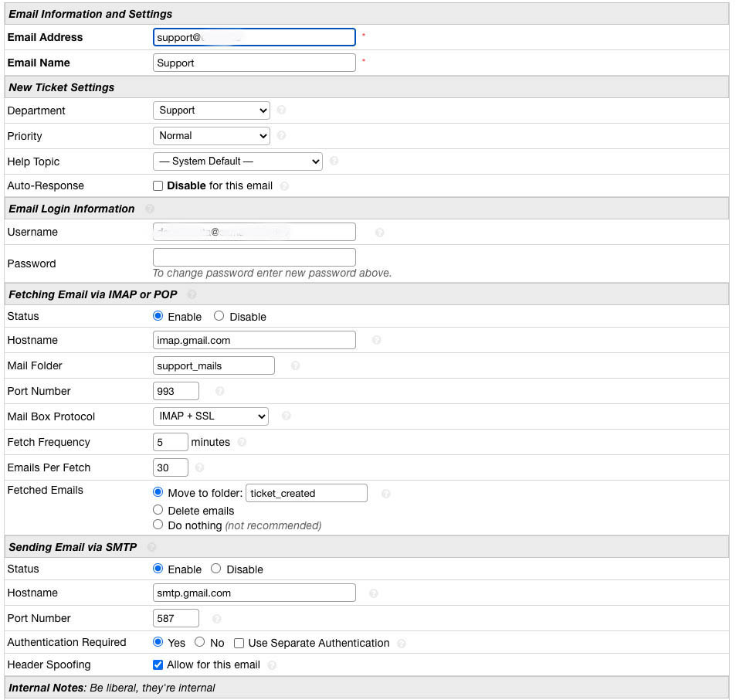Check Disable auto-response for this email
Screen dimensions: 736x700
click(158, 186)
